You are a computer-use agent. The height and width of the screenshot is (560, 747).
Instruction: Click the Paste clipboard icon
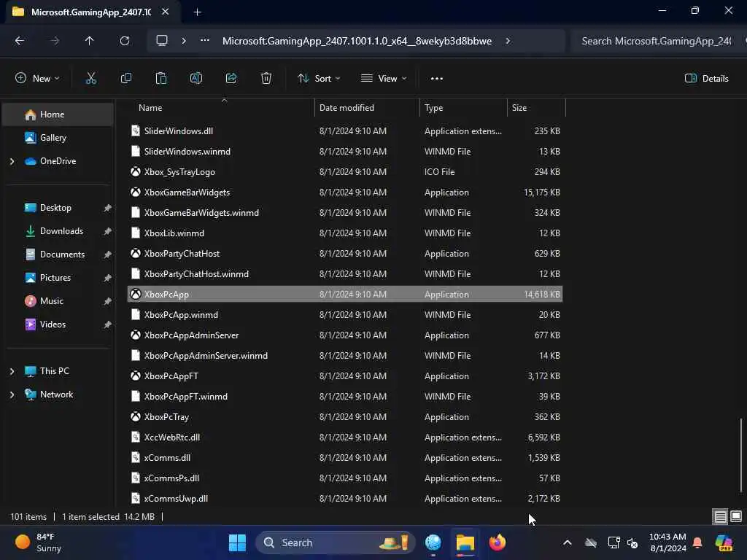tap(161, 79)
